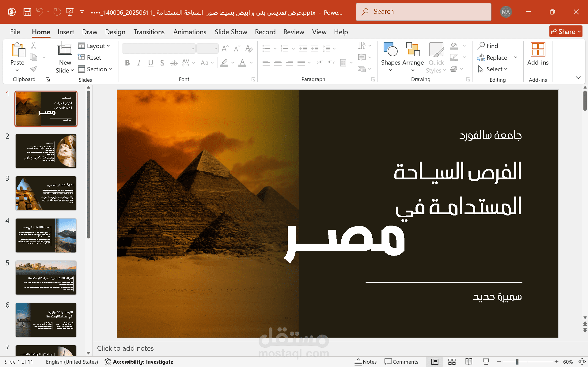The width and height of the screenshot is (588, 367).
Task: Click the Redo circular arrow icon
Action: coord(57,12)
